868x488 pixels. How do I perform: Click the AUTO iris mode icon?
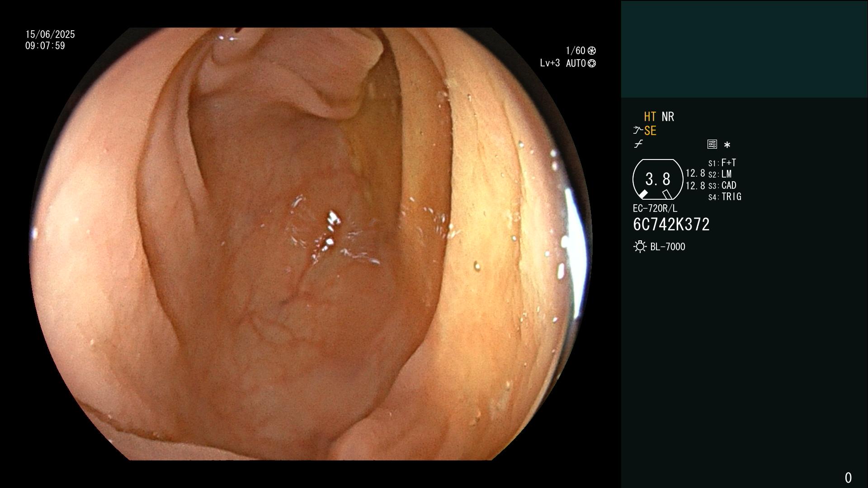[592, 63]
